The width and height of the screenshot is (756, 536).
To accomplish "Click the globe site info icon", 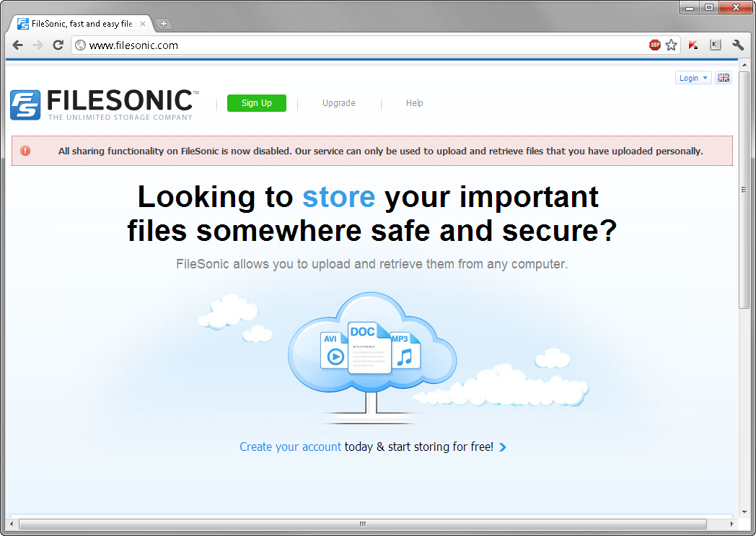I will 81,45.
